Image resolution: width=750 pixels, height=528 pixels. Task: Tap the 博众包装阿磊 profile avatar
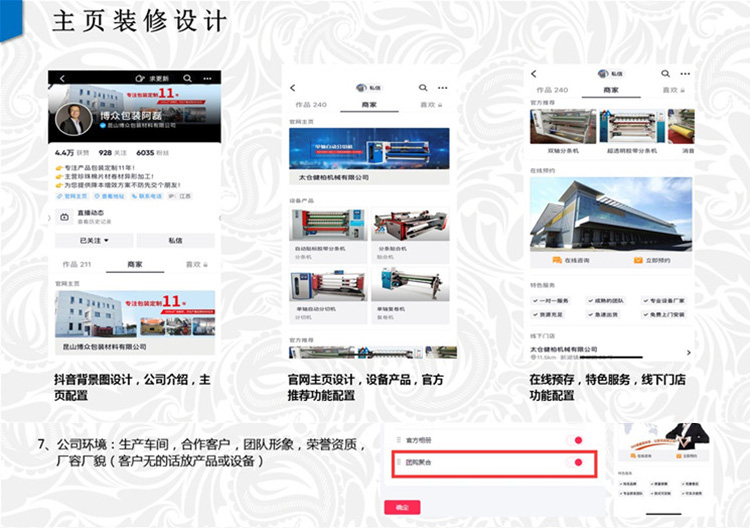(74, 120)
